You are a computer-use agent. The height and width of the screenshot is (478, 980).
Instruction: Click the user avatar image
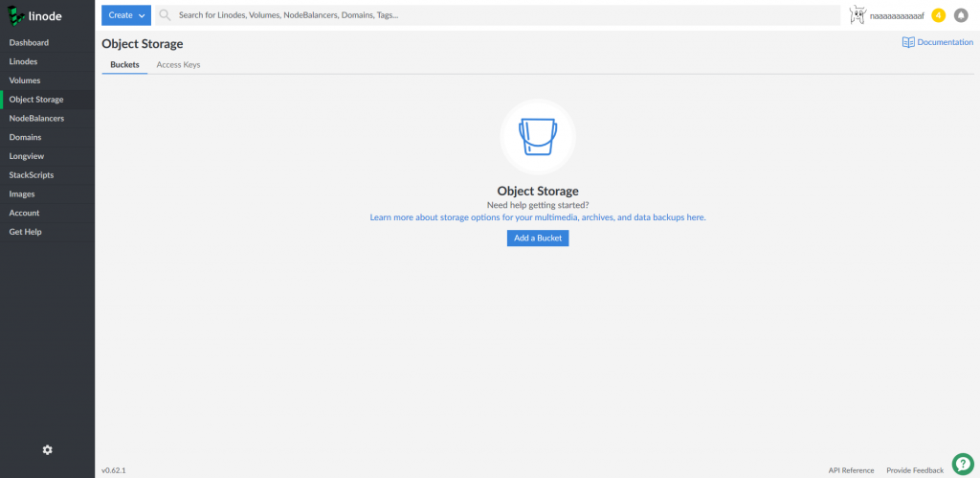click(857, 15)
